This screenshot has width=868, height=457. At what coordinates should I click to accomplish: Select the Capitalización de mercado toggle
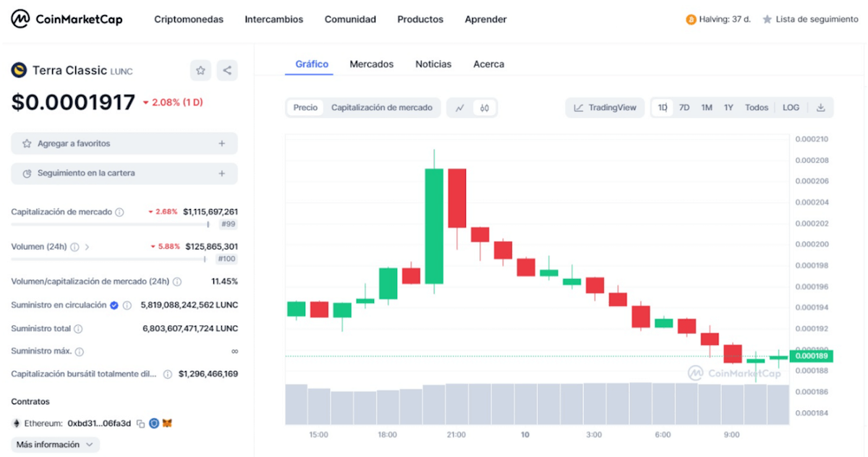(382, 107)
